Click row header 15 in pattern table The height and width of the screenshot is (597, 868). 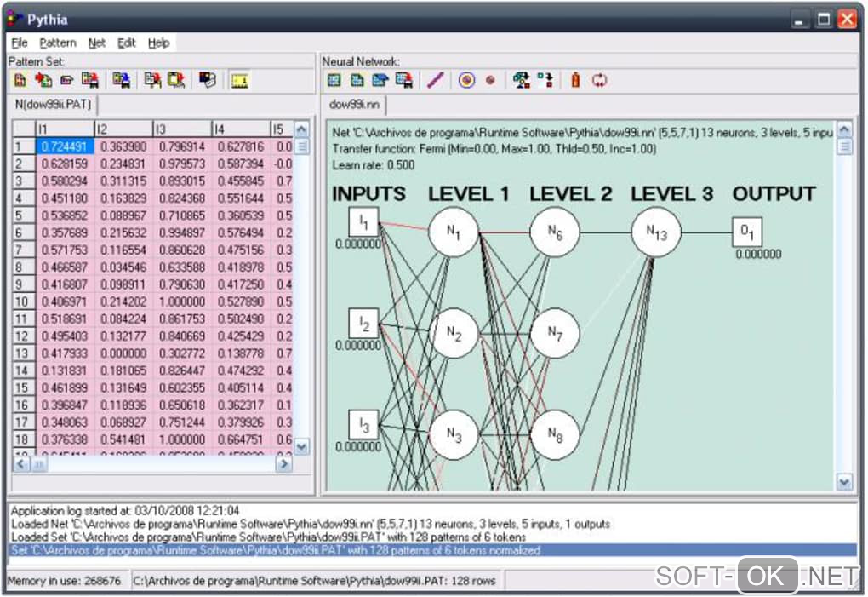point(24,387)
